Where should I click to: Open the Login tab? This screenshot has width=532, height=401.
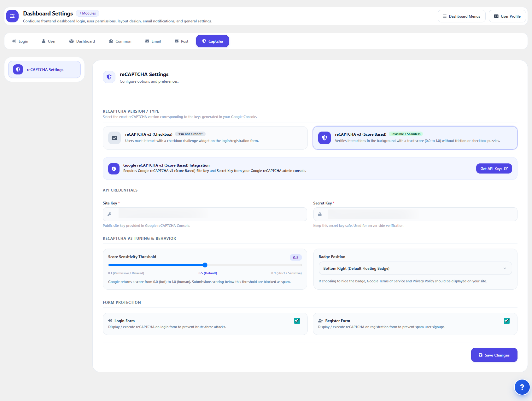[20, 41]
